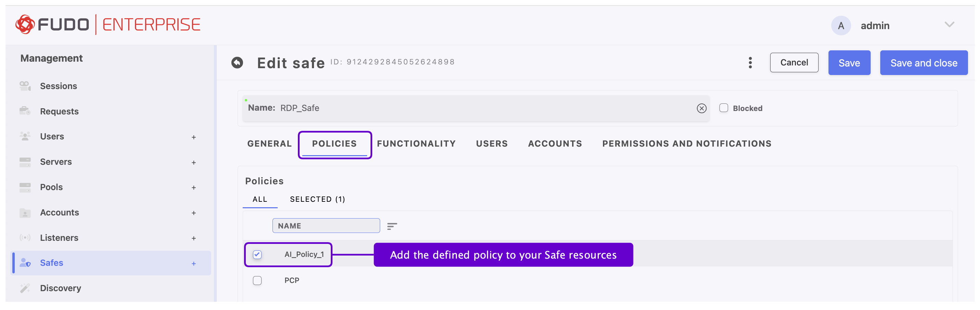The image size is (980, 310).
Task: Open the admin account dropdown
Action: coord(949,25)
